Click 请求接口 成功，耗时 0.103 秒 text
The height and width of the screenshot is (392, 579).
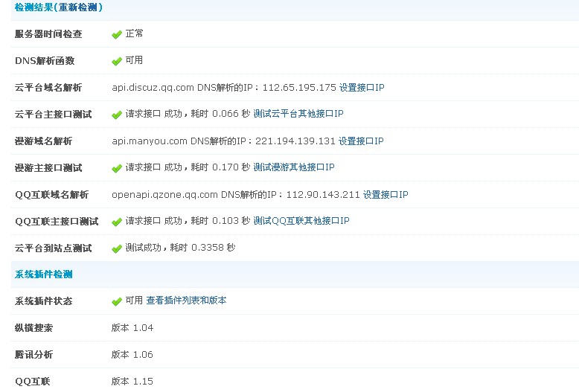(x=188, y=221)
